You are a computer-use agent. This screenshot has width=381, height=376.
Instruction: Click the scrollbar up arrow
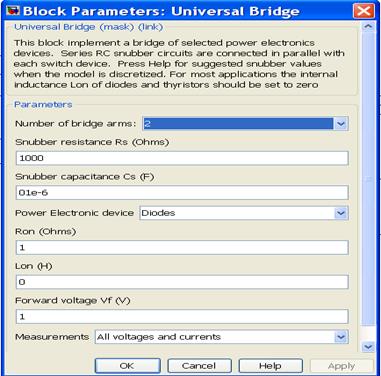[x=368, y=27]
